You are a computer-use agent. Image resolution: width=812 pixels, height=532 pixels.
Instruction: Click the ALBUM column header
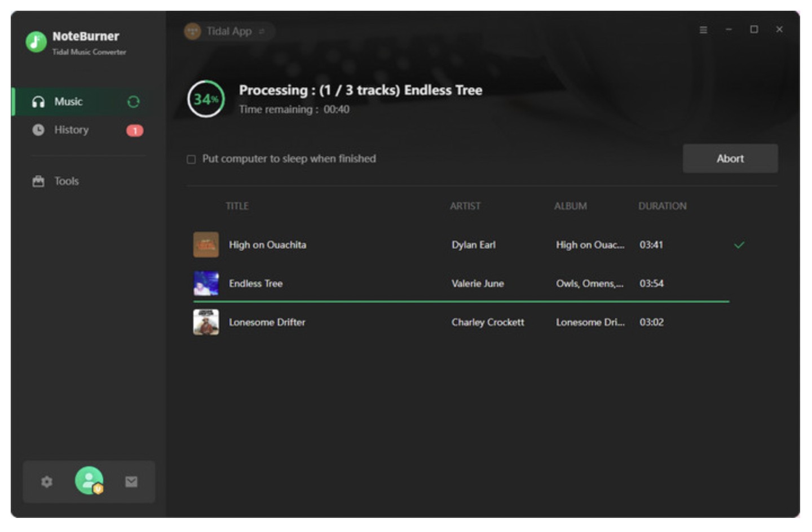coord(570,206)
